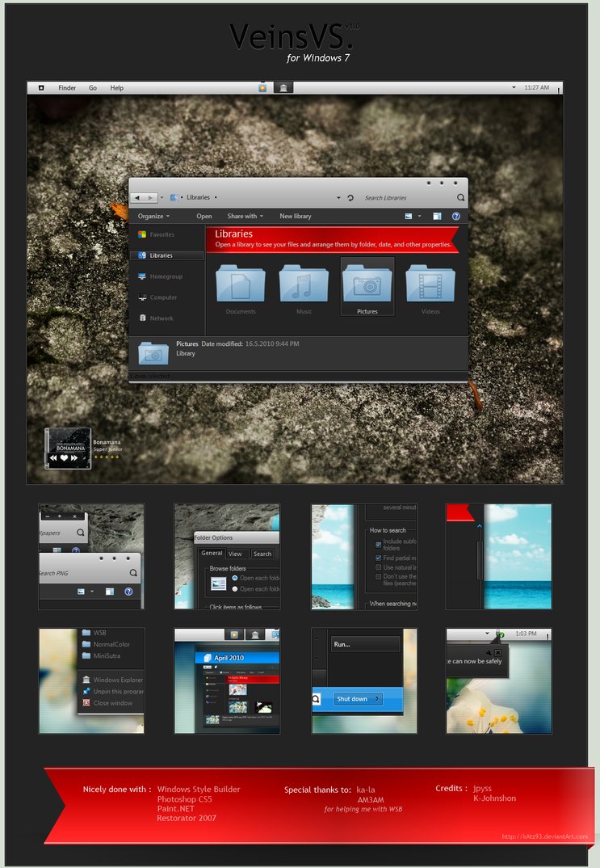
Task: Open the recent locations dropdown beside forward arrow
Action: 162,198
